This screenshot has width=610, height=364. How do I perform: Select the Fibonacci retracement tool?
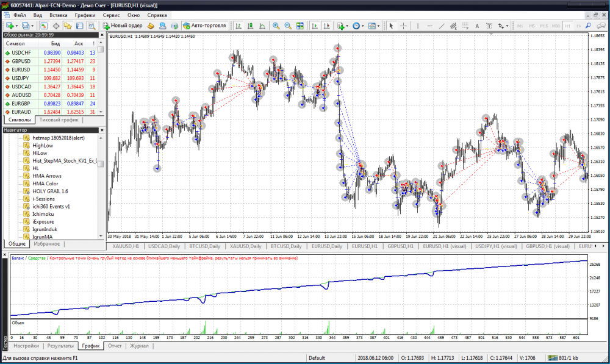[465, 26]
